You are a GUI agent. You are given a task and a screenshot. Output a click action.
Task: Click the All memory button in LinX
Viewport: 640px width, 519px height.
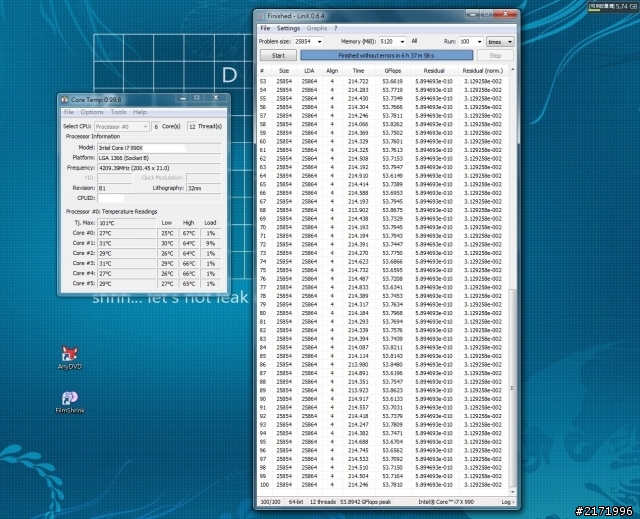point(414,41)
